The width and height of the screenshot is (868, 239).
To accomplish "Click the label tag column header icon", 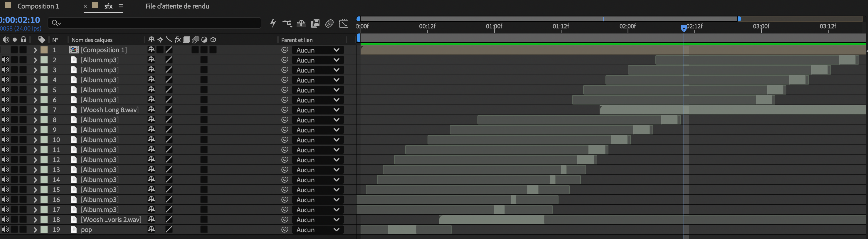I will point(41,40).
